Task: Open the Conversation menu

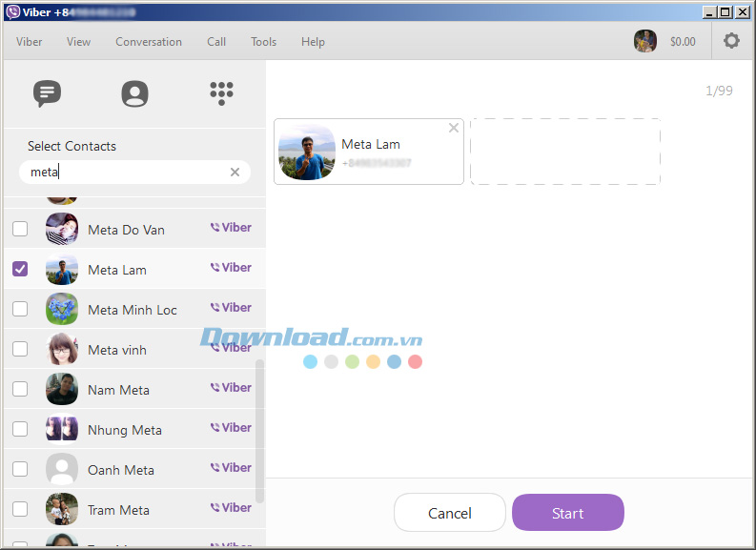Action: click(x=149, y=42)
